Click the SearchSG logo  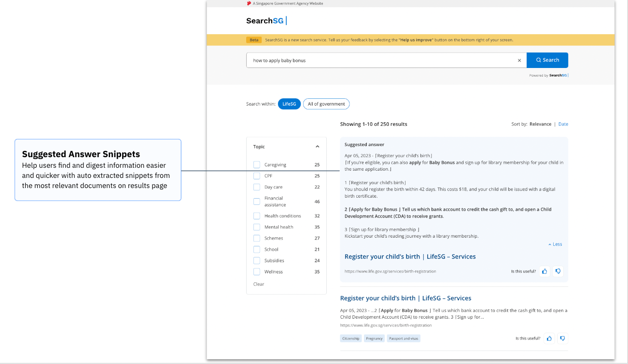tap(265, 21)
